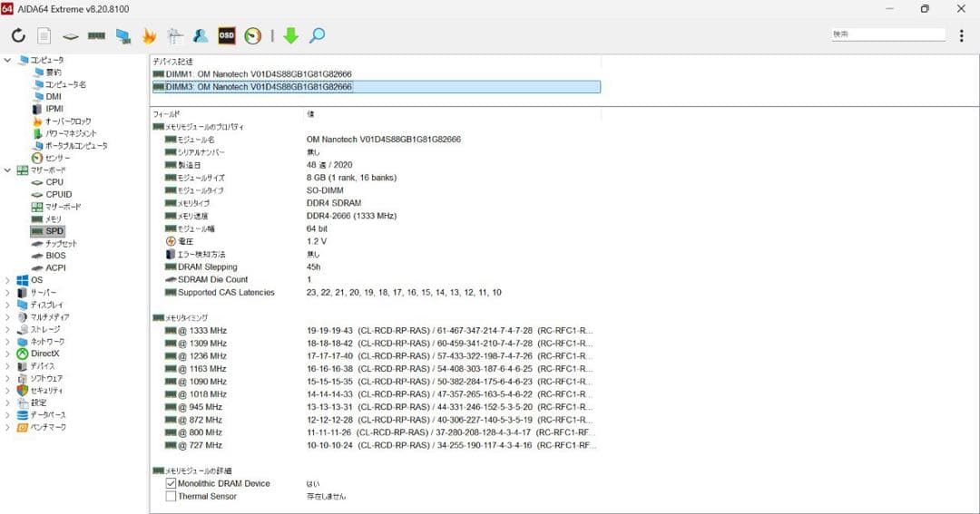Collapse the マザーボード tree node
The width and height of the screenshot is (980, 514).
[8, 170]
